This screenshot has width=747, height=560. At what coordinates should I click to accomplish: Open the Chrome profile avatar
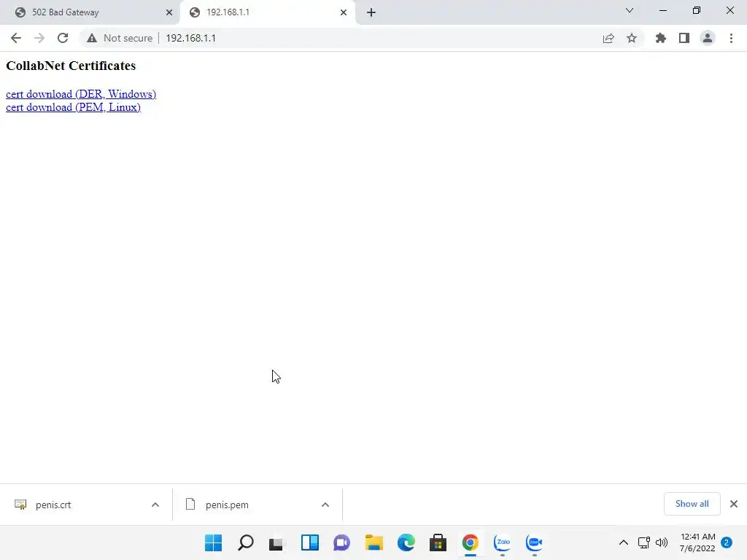coord(708,38)
